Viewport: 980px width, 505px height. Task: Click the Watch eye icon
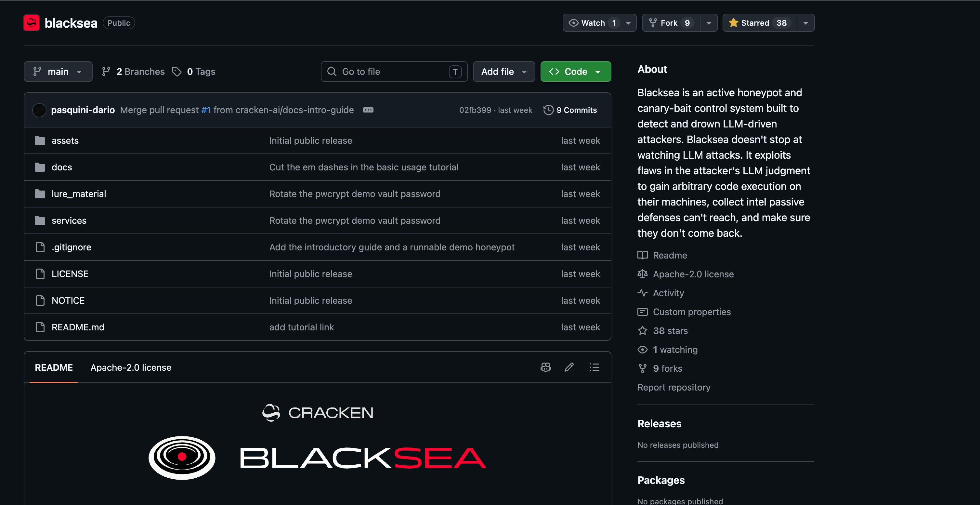point(573,23)
